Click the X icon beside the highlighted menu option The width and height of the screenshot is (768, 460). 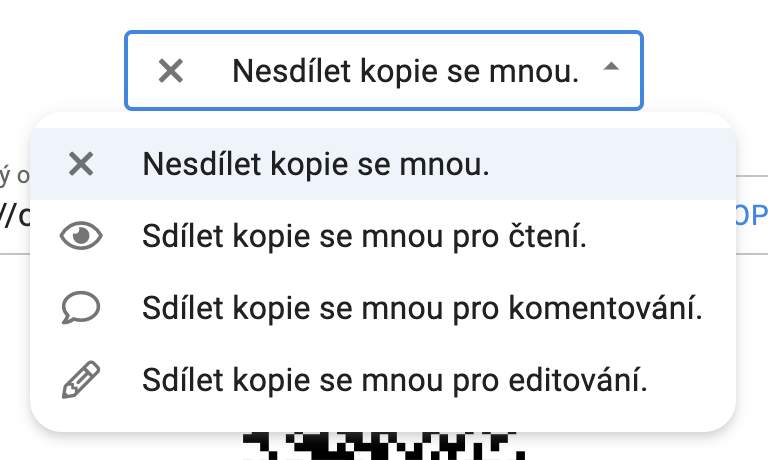(81, 164)
